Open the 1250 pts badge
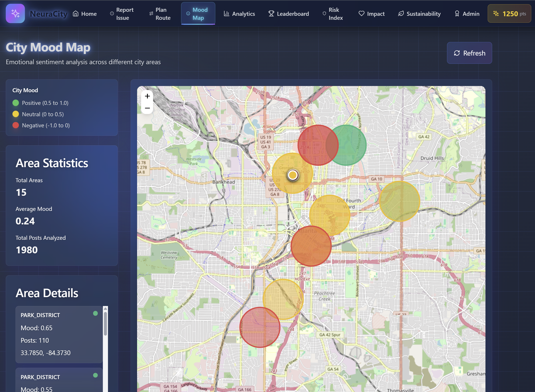The height and width of the screenshot is (392, 535). pos(509,14)
